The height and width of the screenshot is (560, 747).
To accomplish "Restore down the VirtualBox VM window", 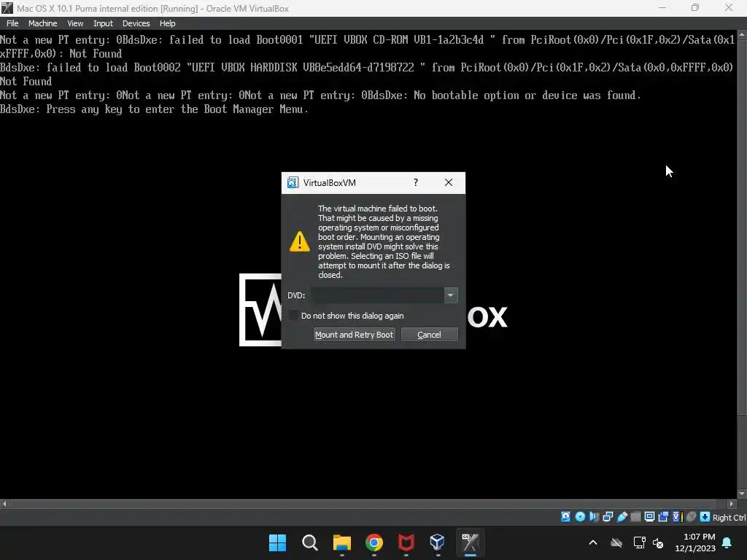I will [x=695, y=8].
